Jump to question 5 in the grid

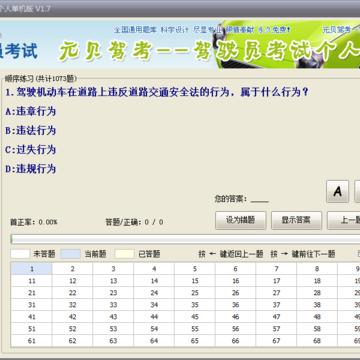tap(195, 269)
